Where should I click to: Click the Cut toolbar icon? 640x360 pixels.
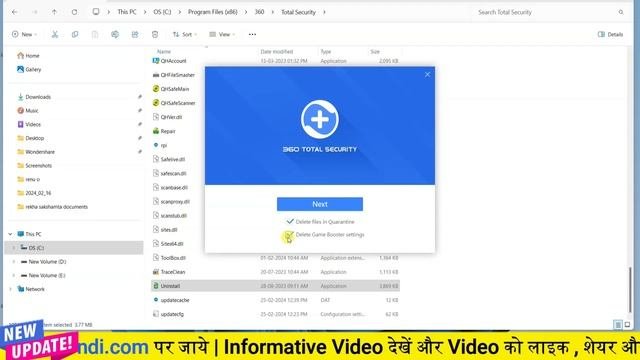(x=55, y=34)
